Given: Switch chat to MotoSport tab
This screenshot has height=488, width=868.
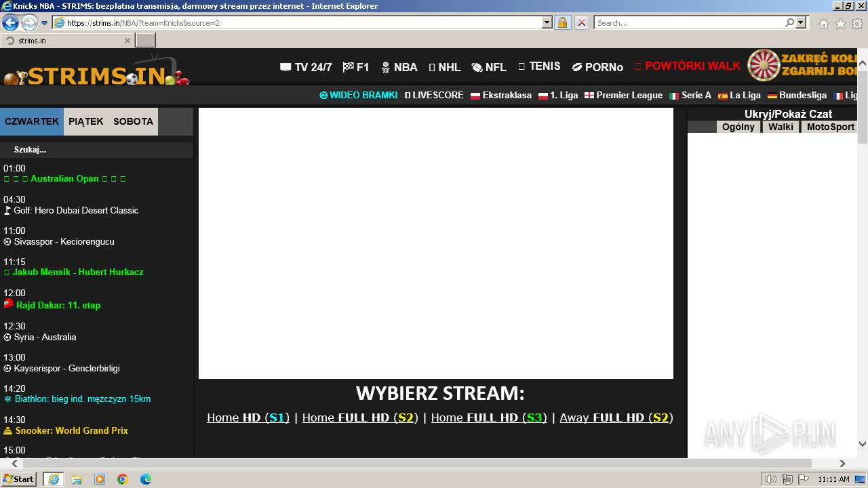Looking at the screenshot, I should 830,127.
